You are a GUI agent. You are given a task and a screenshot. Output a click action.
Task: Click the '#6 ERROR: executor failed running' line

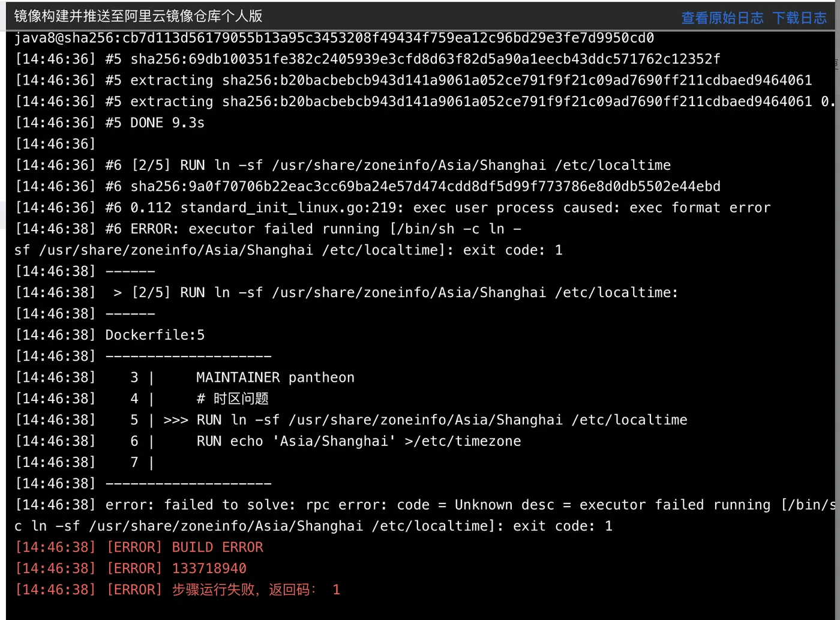[289, 239]
